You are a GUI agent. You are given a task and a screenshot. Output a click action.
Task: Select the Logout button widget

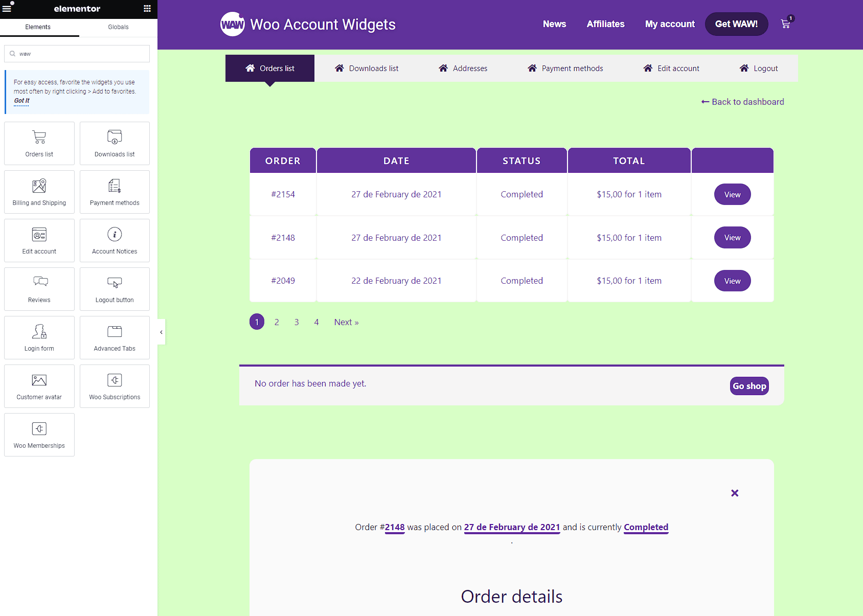(x=115, y=289)
